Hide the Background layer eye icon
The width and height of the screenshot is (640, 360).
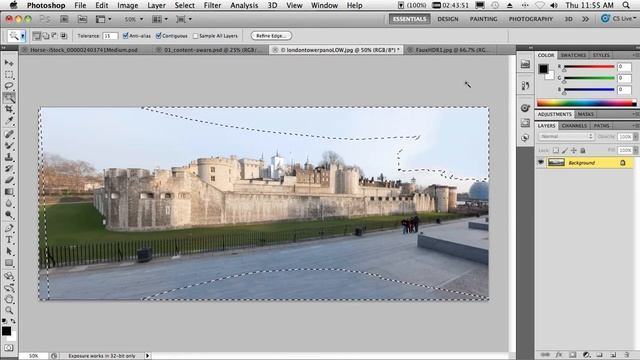[x=541, y=162]
